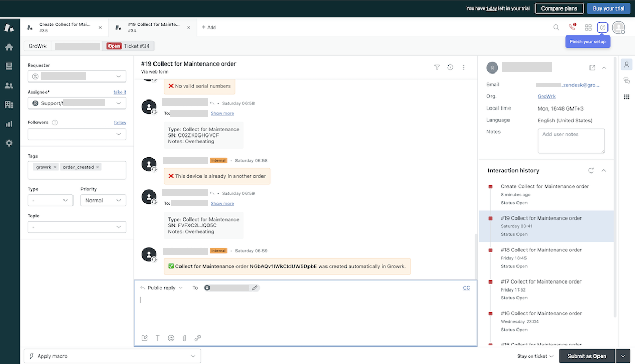Image resolution: width=635 pixels, height=364 pixels.
Task: Open Zendesk Talk from the phone icon
Action: pos(572,27)
